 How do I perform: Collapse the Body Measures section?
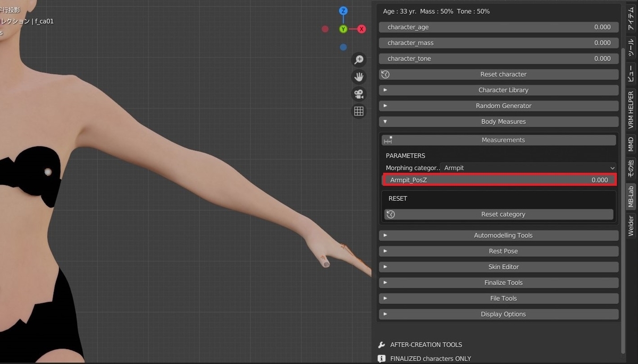pyautogui.click(x=499, y=122)
